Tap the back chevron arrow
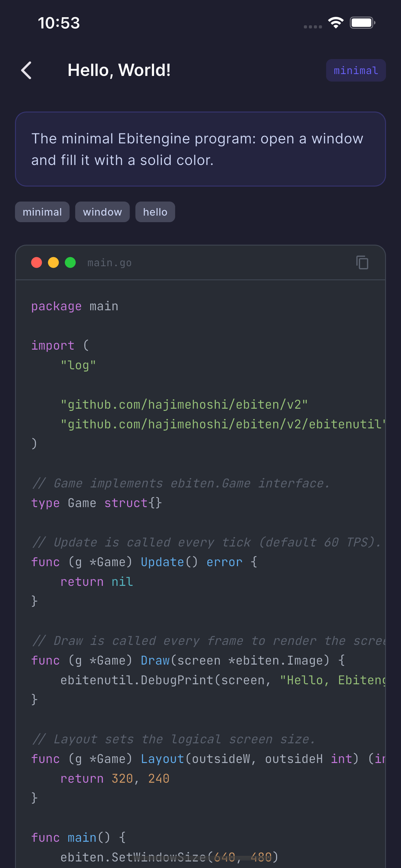The height and width of the screenshot is (868, 401). pos(27,70)
